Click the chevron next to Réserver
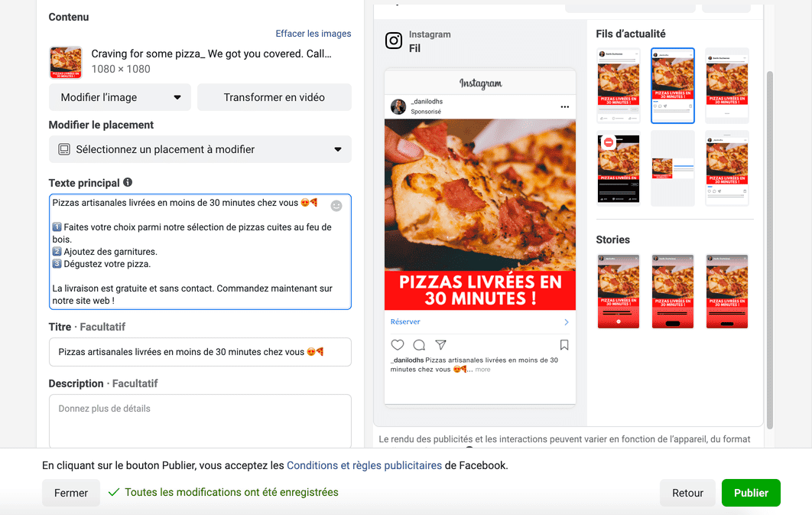Image resolution: width=812 pixels, height=515 pixels. pos(566,321)
